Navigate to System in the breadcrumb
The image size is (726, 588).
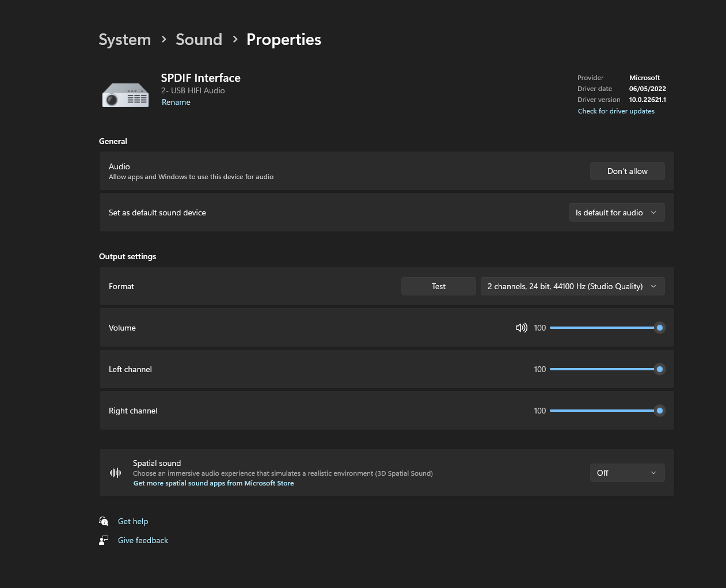point(124,39)
